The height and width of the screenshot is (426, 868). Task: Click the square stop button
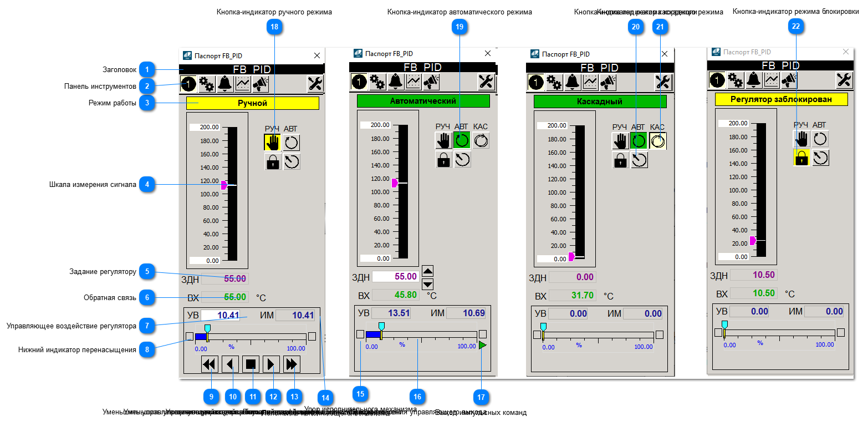click(x=251, y=364)
